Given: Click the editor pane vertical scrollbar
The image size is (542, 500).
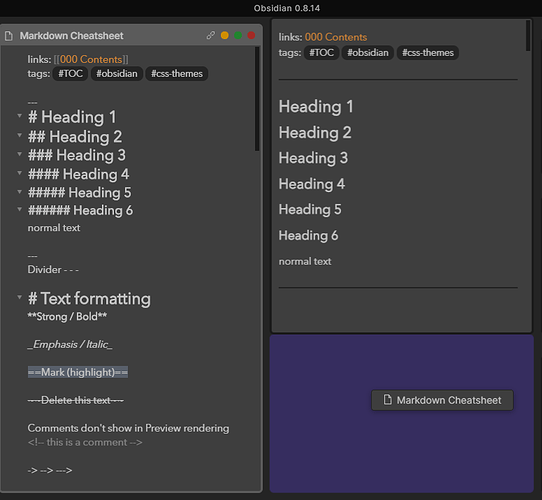Looking at the screenshot, I should (257, 99).
